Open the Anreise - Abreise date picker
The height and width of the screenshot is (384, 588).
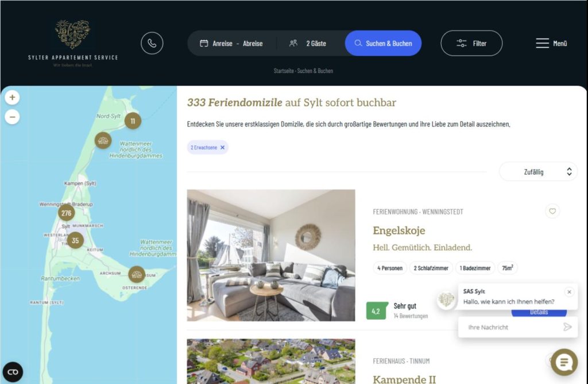pyautogui.click(x=231, y=44)
